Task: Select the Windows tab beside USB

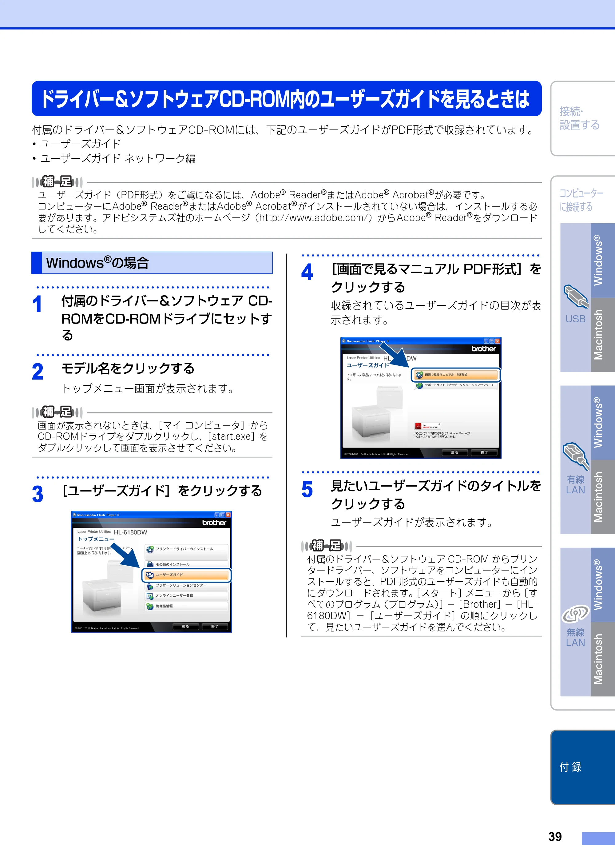Action: 603,260
